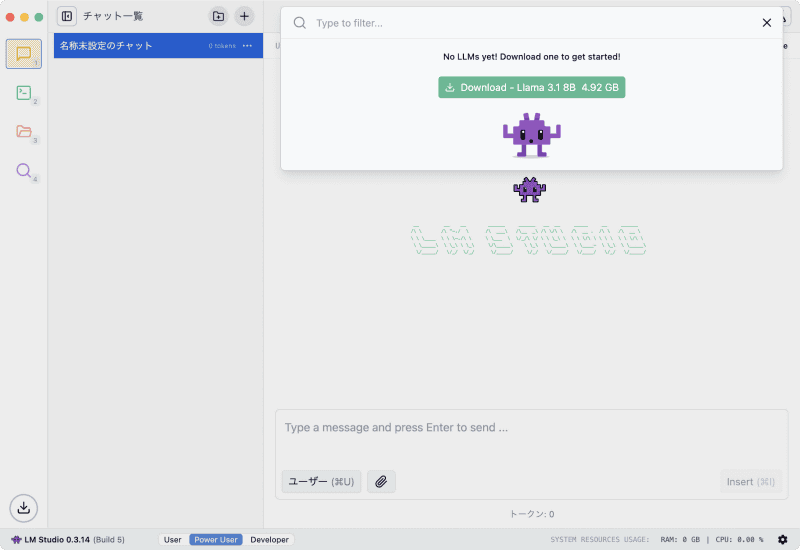Switch role using ユーザー button
800x550 pixels.
[321, 482]
